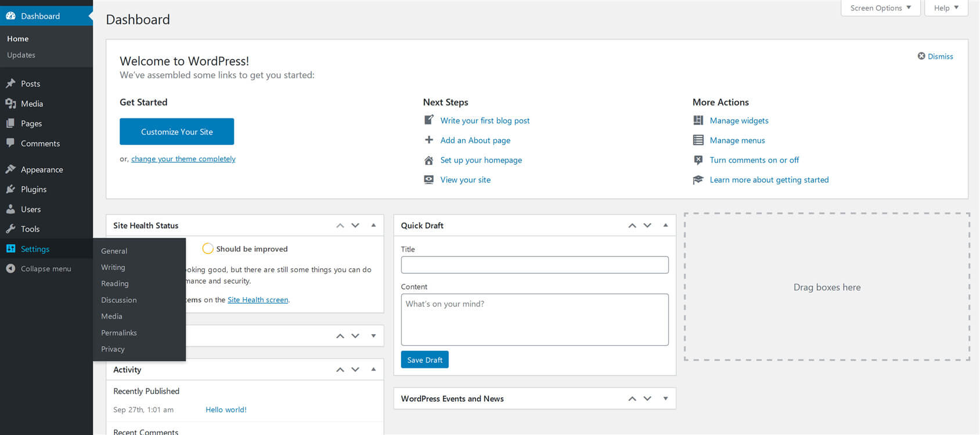Click the widgets icon beside Manage widgets
This screenshot has width=980, height=435.
click(698, 120)
